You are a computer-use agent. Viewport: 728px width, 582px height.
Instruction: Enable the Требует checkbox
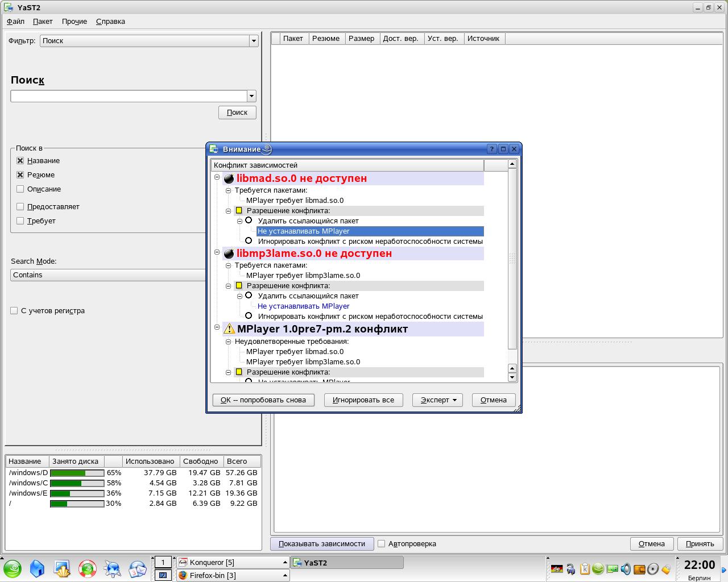tap(20, 221)
